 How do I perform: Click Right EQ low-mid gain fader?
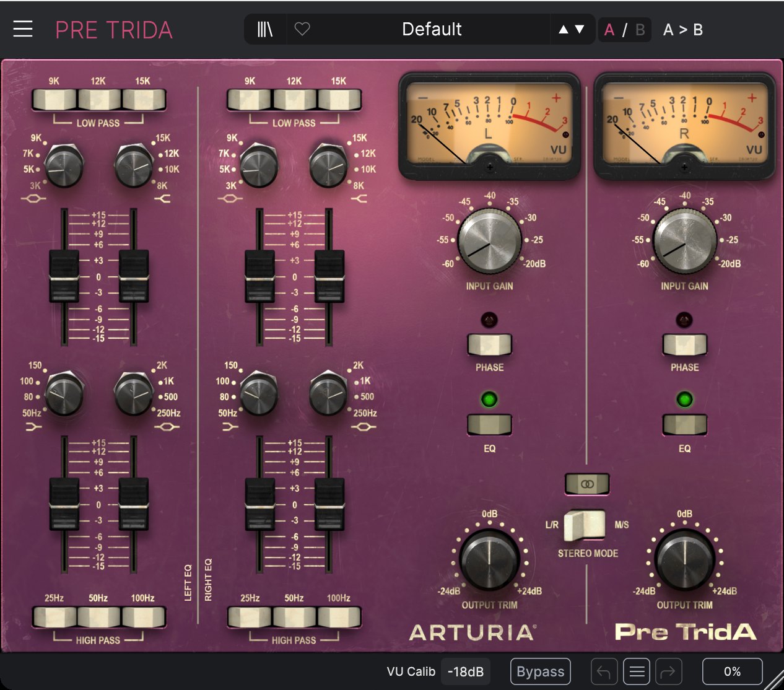click(329, 504)
